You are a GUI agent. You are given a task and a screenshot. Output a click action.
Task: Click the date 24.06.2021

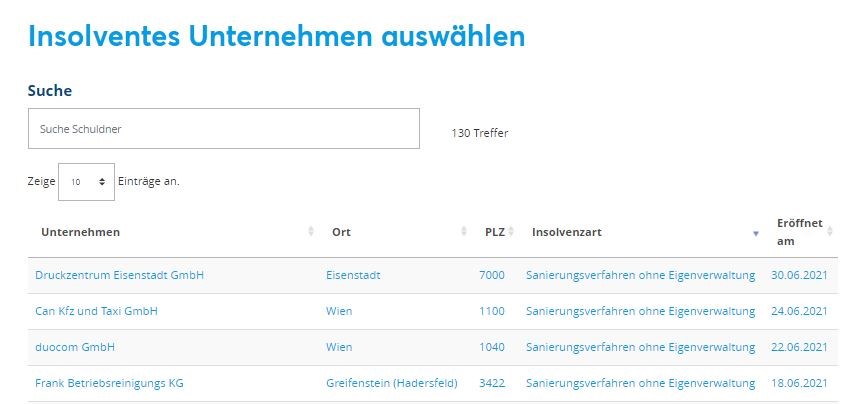pos(799,311)
